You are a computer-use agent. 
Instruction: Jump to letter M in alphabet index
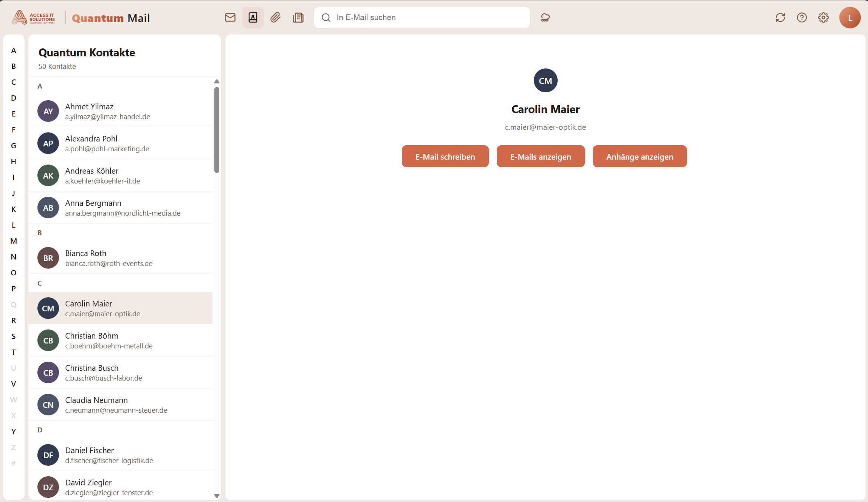pyautogui.click(x=14, y=241)
